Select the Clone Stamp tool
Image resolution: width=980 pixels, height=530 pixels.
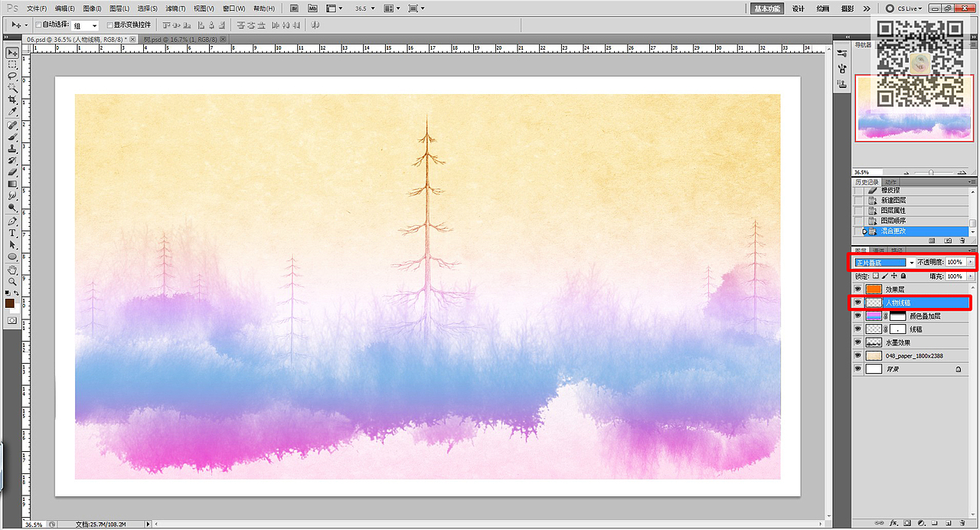tap(12, 149)
